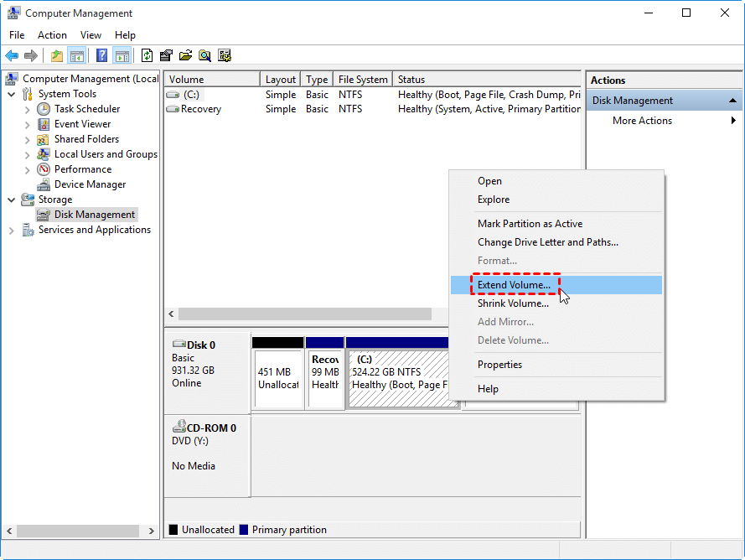Click the CD-ROM 0 drive icon

click(x=178, y=426)
